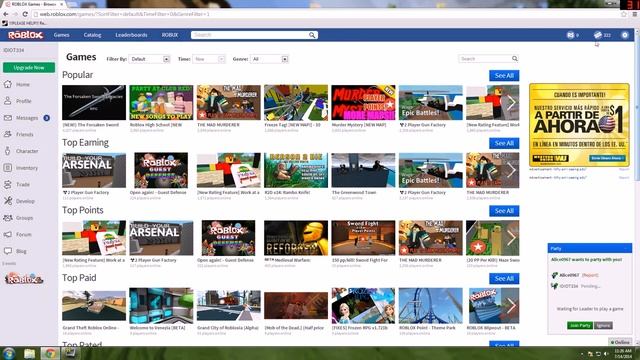The height and width of the screenshot is (360, 640).
Task: Open Blog in the sidebar
Action: 15,251
